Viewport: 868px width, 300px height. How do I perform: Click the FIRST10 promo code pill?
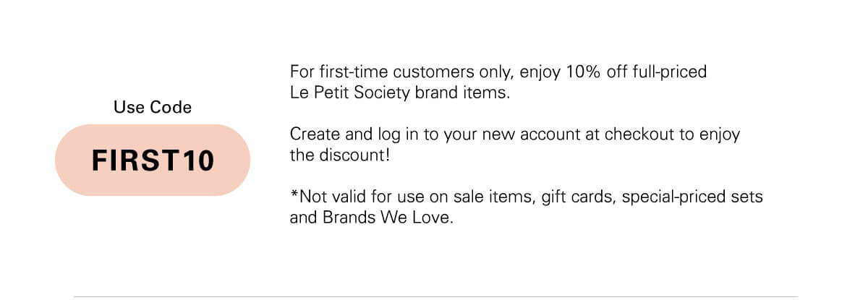[153, 160]
